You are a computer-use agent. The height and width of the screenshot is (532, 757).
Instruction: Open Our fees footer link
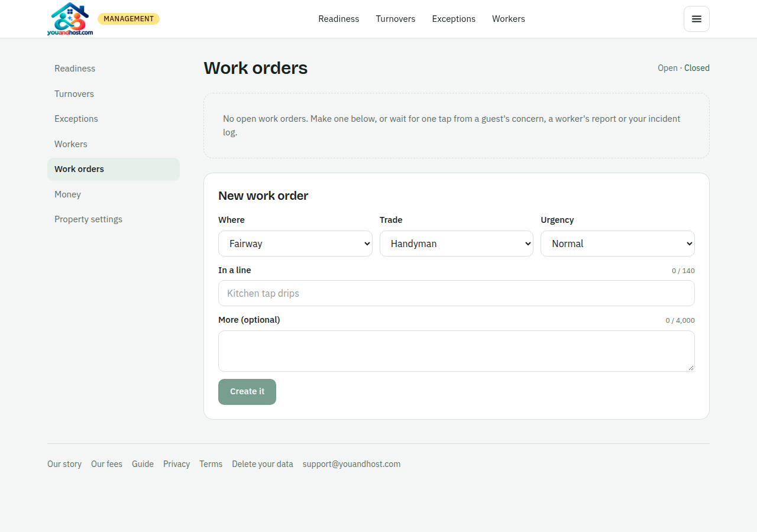(106, 464)
